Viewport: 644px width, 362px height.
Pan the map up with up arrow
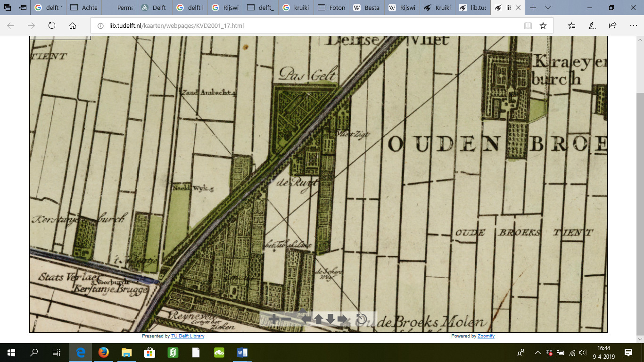pyautogui.click(x=319, y=320)
